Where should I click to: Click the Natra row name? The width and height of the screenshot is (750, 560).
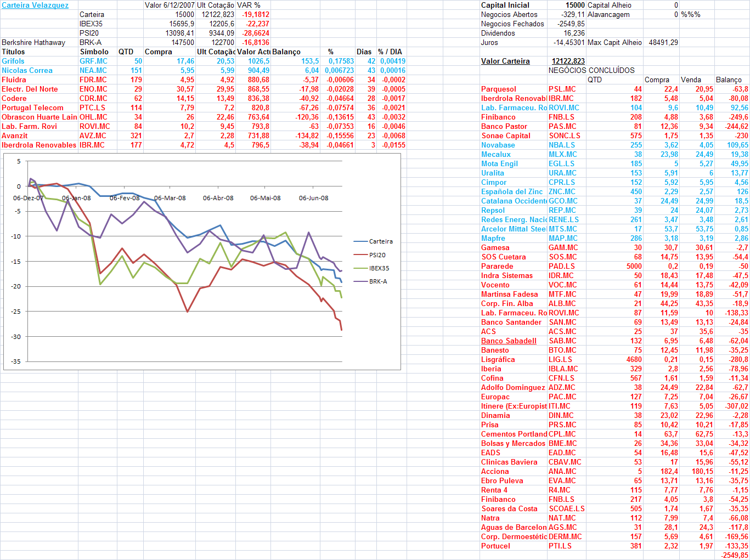[x=490, y=518]
